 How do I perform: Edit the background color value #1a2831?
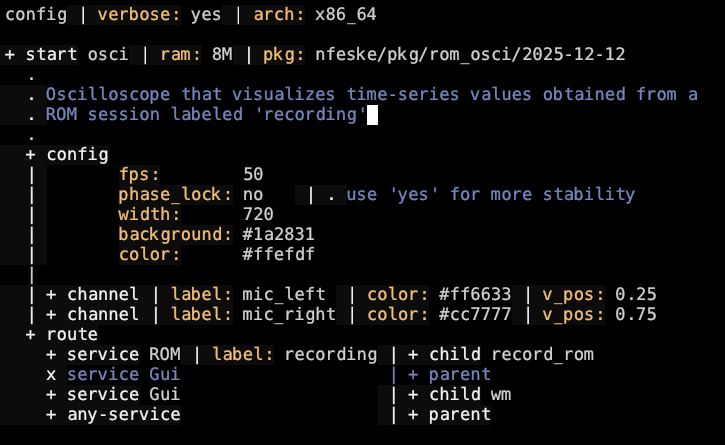pyautogui.click(x=284, y=234)
